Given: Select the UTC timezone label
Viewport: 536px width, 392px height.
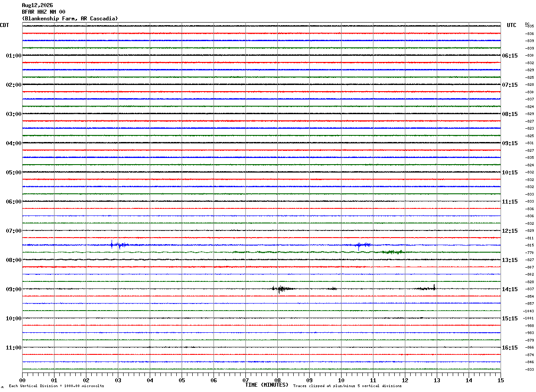Looking at the screenshot, I should pyautogui.click(x=512, y=25).
